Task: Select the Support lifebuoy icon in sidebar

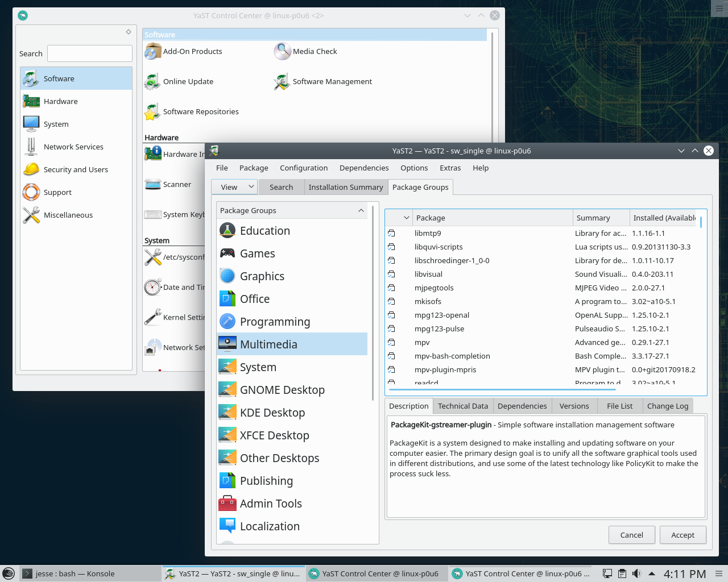Action: pyautogui.click(x=31, y=192)
